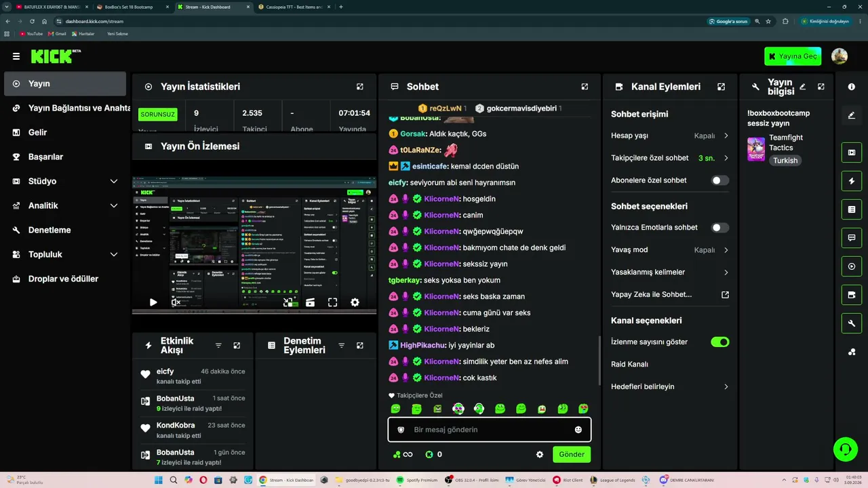Open the Teamfight Tactics category link
This screenshot has width=868, height=488.
click(786, 142)
